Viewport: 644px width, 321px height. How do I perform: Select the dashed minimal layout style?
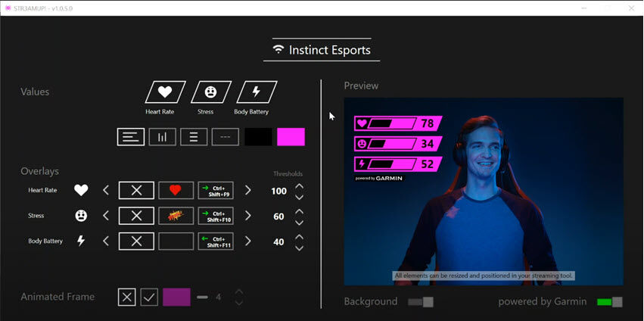tap(225, 137)
